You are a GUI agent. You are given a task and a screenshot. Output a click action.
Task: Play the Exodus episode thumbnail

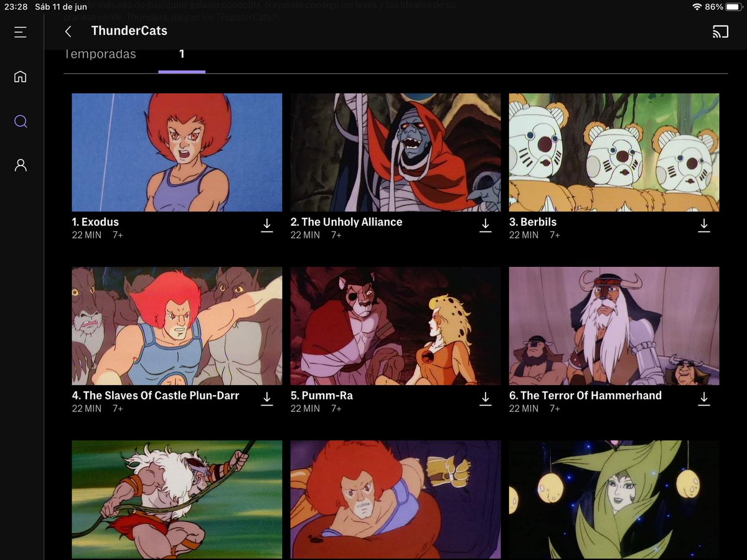click(177, 152)
